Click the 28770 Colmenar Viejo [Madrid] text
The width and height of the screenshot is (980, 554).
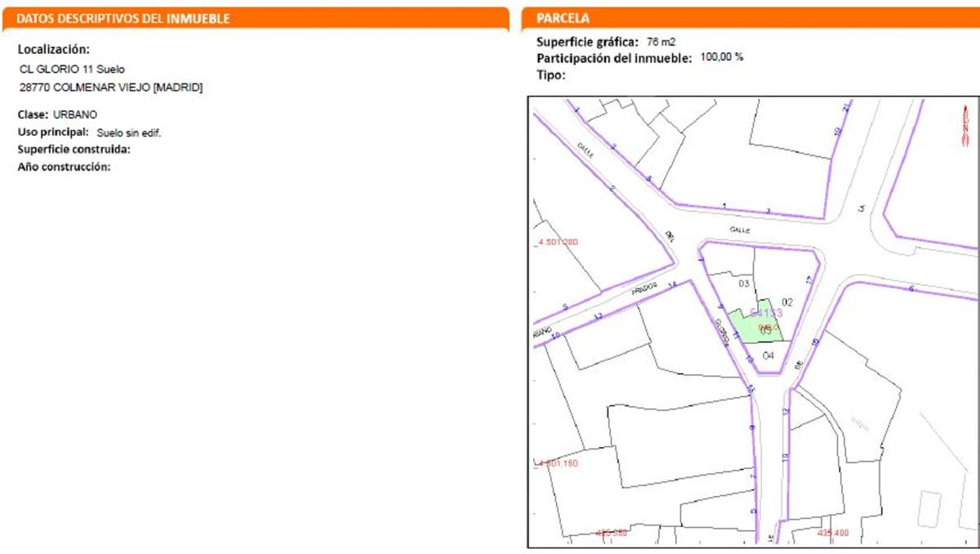point(110,87)
